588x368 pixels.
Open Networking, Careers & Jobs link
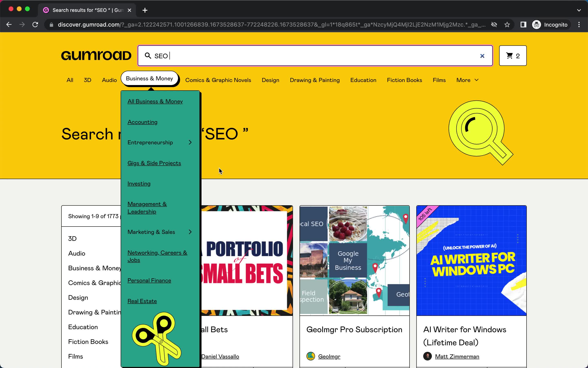[x=157, y=256]
